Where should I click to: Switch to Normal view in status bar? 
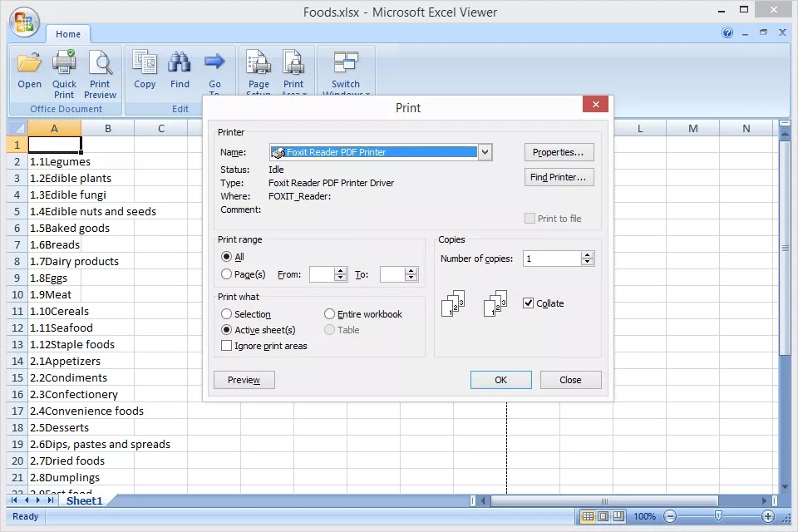click(x=588, y=516)
